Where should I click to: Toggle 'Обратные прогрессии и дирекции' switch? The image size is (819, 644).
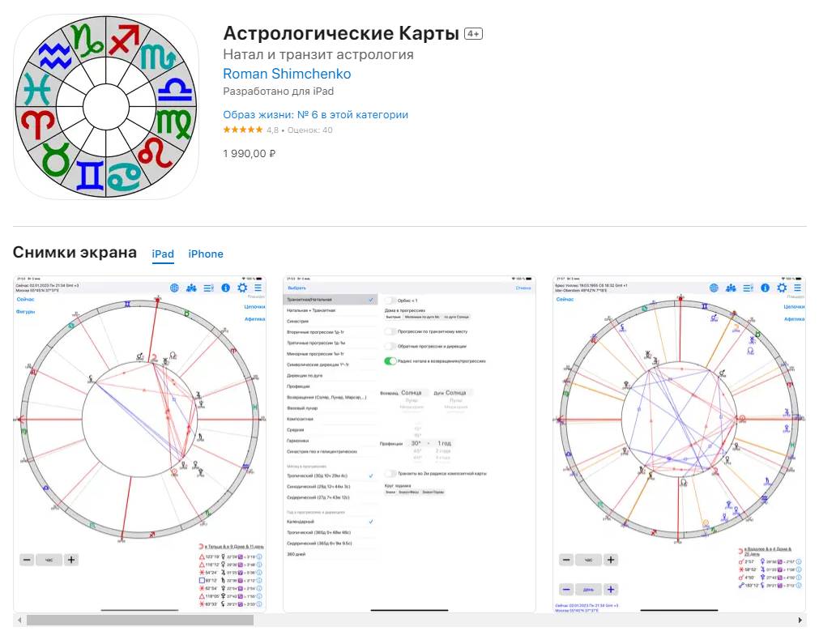click(390, 346)
